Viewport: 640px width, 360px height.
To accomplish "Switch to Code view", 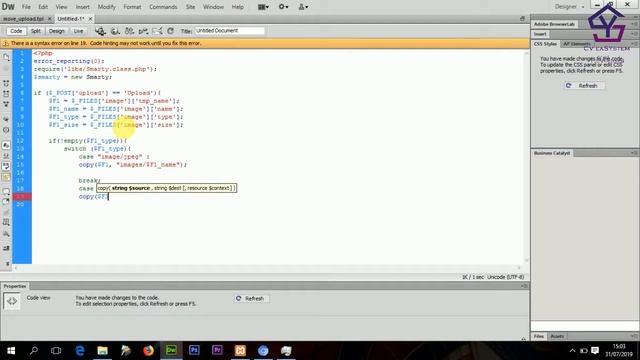I will pyautogui.click(x=16, y=31).
